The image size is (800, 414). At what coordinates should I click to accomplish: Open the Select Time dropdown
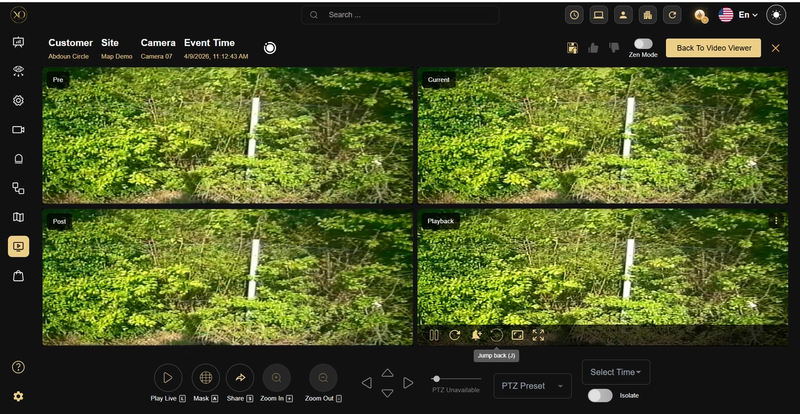[616, 372]
